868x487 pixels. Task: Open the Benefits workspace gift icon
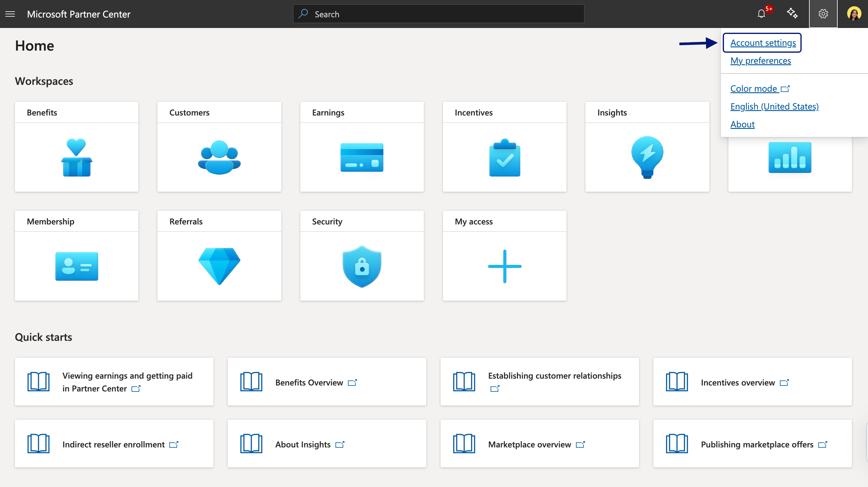pos(77,157)
